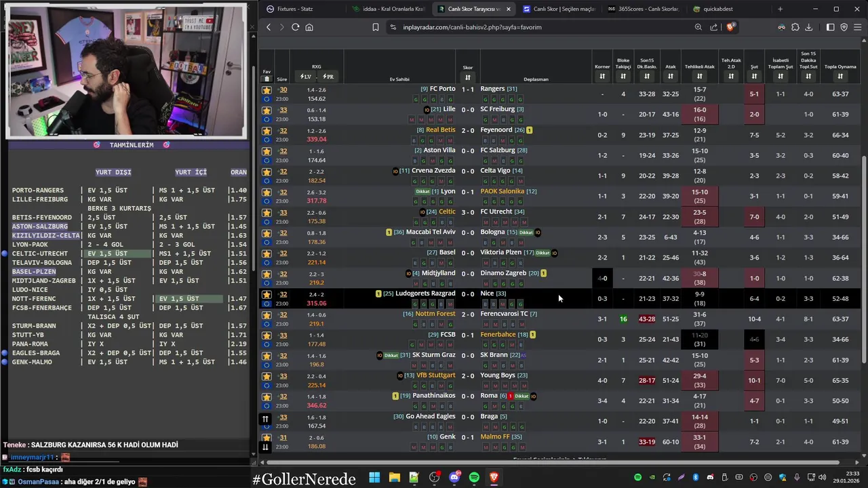This screenshot has height=488, width=868.
Task: Open Spotify from the taskbar
Action: tap(474, 478)
